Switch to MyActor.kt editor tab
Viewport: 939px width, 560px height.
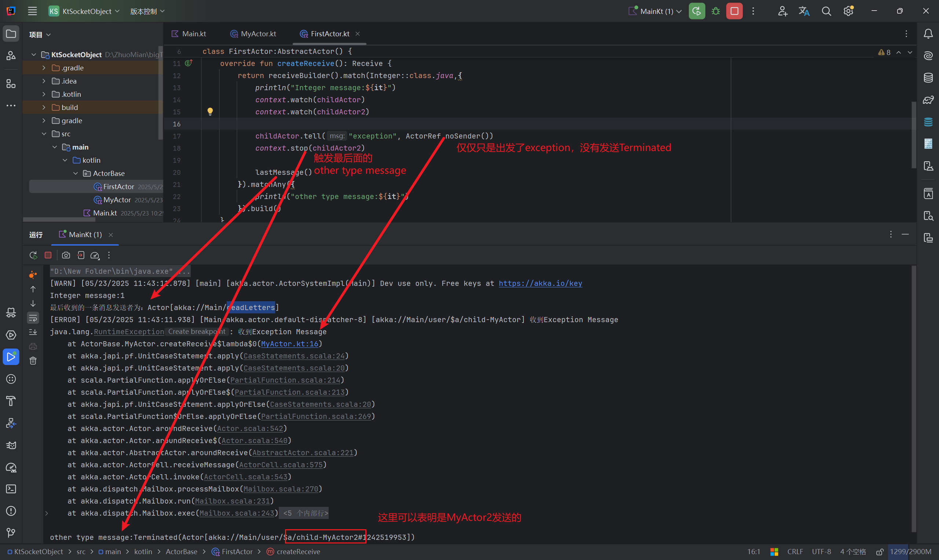pos(253,34)
